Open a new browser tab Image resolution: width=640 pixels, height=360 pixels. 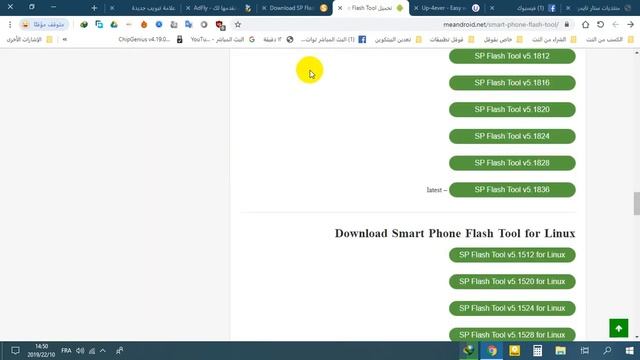94,8
